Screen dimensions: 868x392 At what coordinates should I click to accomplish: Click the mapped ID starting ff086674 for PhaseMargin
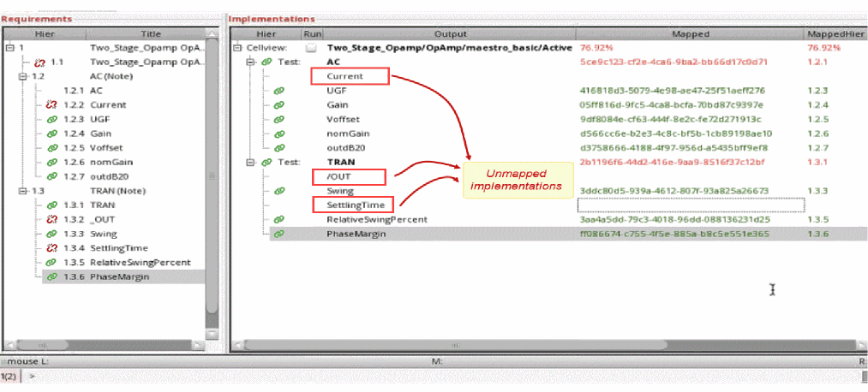click(x=673, y=235)
